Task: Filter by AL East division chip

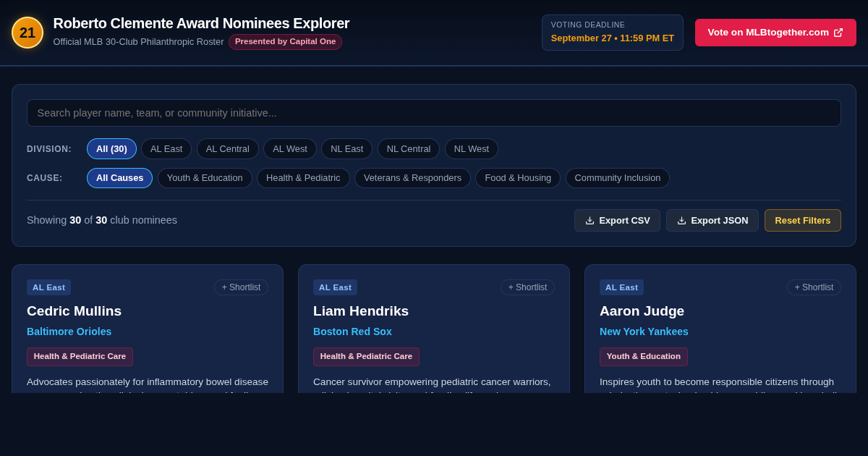Action: [166, 149]
